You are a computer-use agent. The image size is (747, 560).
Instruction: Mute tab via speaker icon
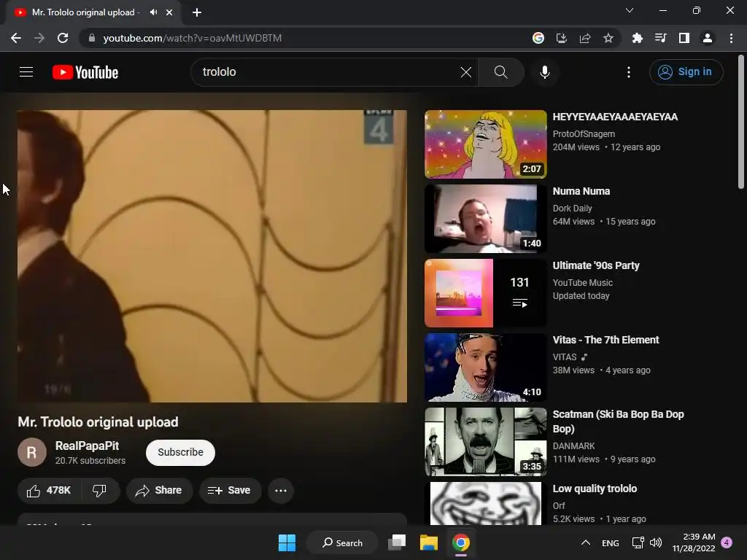[x=153, y=12]
